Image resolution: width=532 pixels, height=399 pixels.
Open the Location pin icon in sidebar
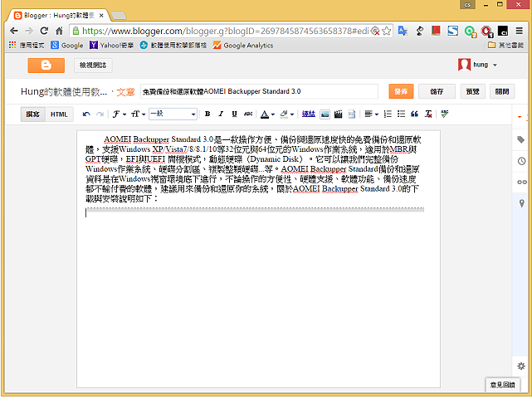pos(522,203)
